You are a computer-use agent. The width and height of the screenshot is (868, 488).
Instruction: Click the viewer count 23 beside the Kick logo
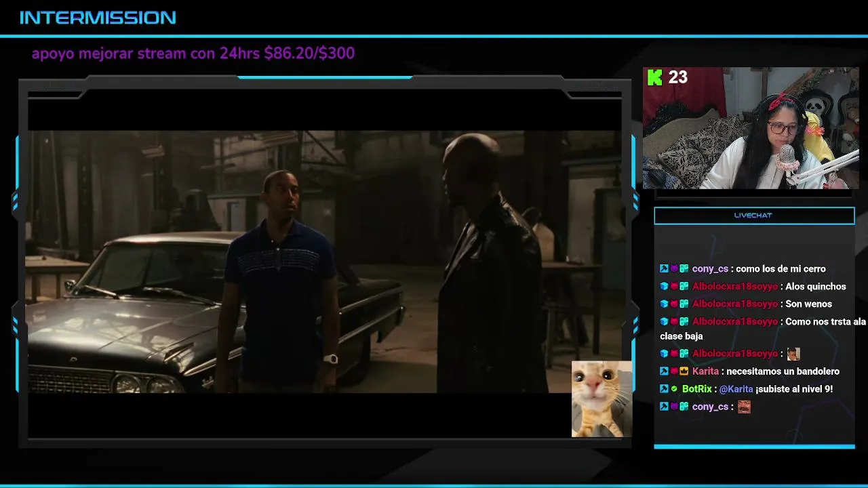pyautogui.click(x=678, y=77)
